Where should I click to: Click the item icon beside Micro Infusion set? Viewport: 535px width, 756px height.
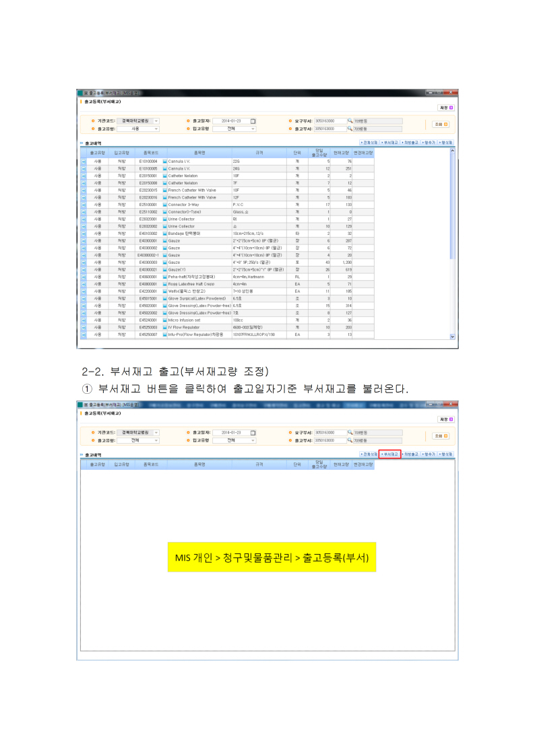coord(164,320)
